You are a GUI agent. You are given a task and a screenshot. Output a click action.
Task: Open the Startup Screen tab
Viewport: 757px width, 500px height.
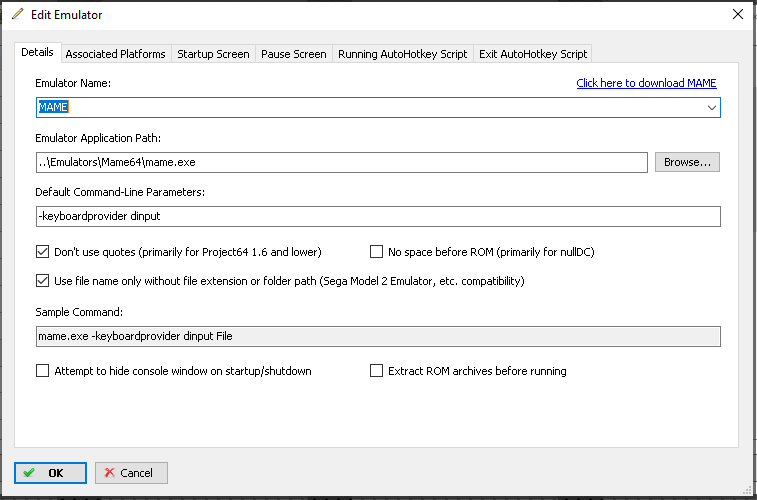[x=213, y=54]
